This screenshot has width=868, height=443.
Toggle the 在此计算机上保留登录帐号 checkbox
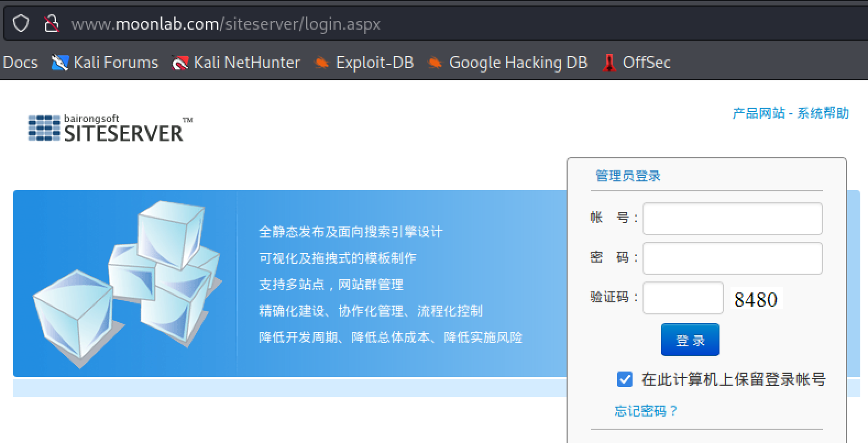tap(625, 379)
